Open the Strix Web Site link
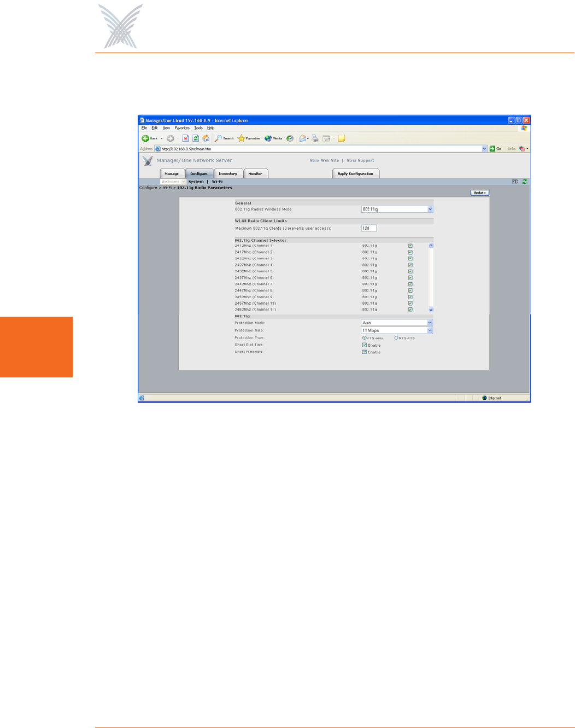575x728 pixels. coord(324,161)
